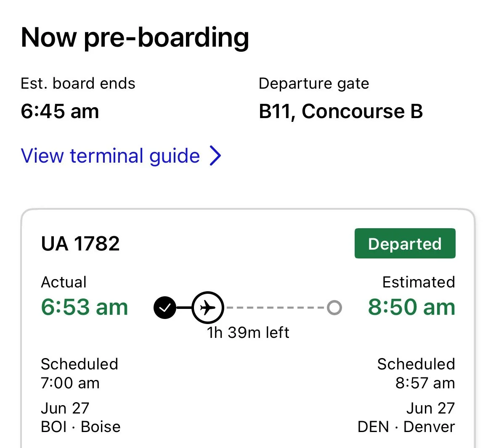Tap the dashed flight progress line
The height and width of the screenshot is (448, 496).
click(x=276, y=308)
